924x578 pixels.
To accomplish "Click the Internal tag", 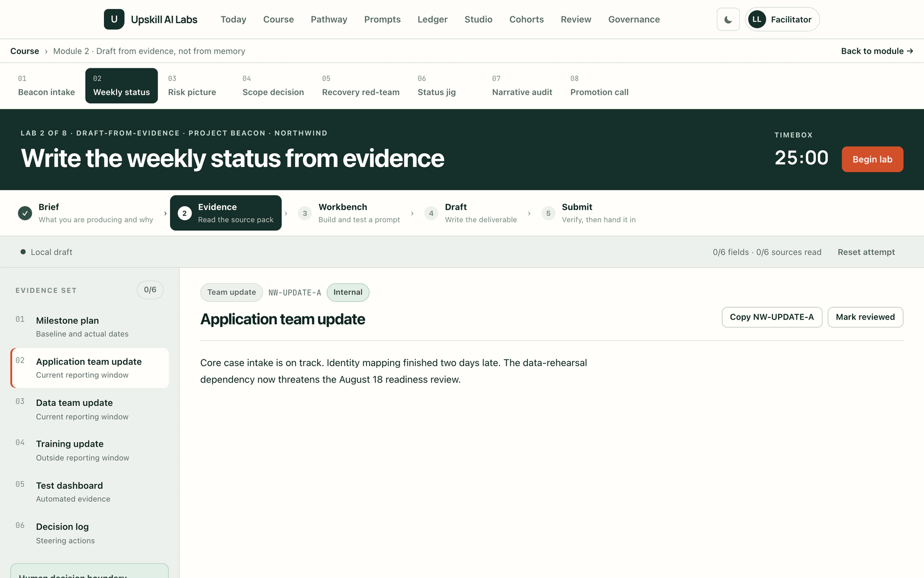I will [348, 292].
